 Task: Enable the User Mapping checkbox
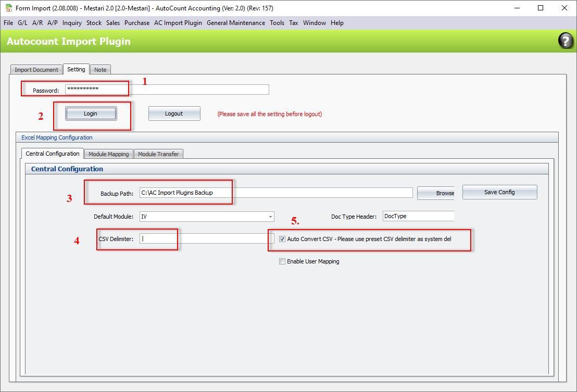click(282, 261)
